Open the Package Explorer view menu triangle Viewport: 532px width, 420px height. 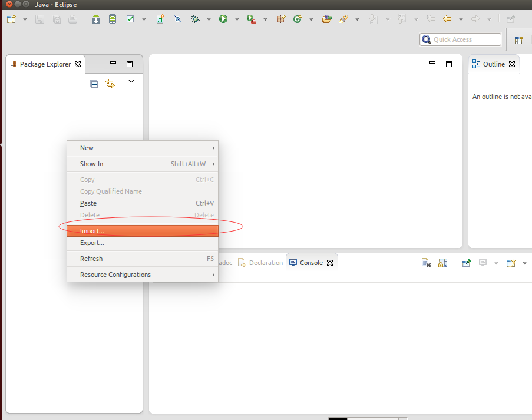coord(131,81)
